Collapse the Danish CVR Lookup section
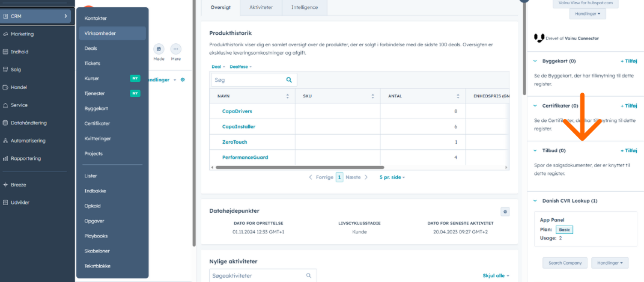 tap(535, 201)
